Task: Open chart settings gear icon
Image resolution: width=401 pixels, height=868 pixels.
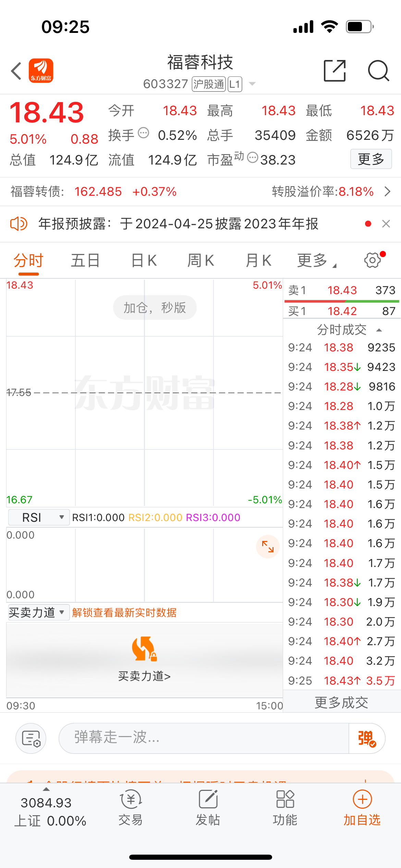Action: pyautogui.click(x=373, y=260)
